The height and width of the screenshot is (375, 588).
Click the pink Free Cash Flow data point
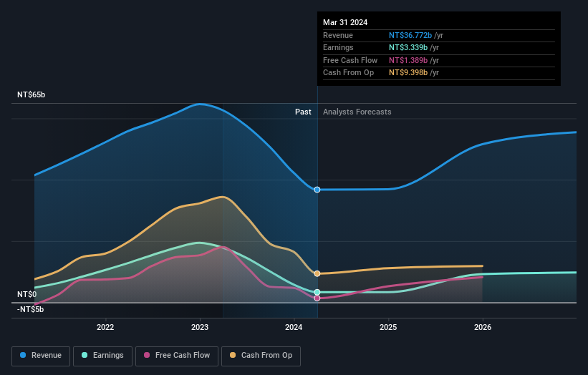[317, 298]
